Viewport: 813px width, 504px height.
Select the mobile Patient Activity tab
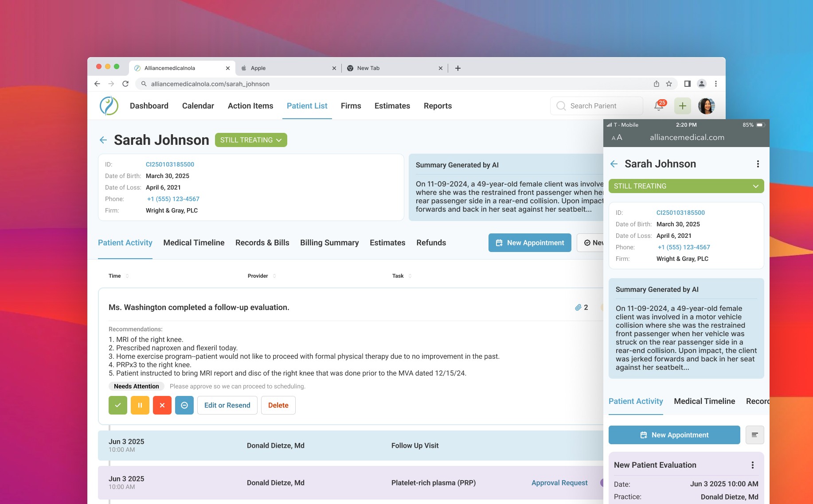pyautogui.click(x=636, y=401)
